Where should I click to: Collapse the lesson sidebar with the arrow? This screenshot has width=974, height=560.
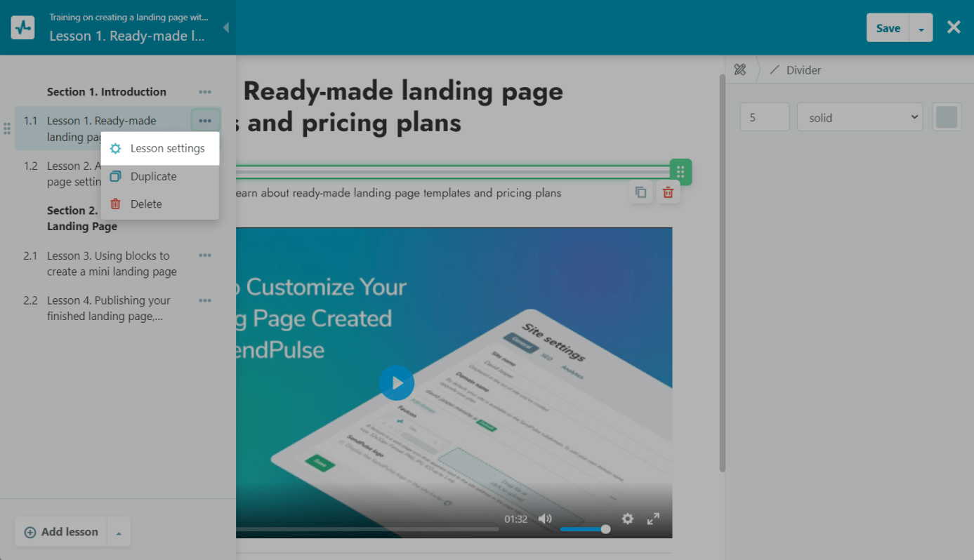pos(225,28)
